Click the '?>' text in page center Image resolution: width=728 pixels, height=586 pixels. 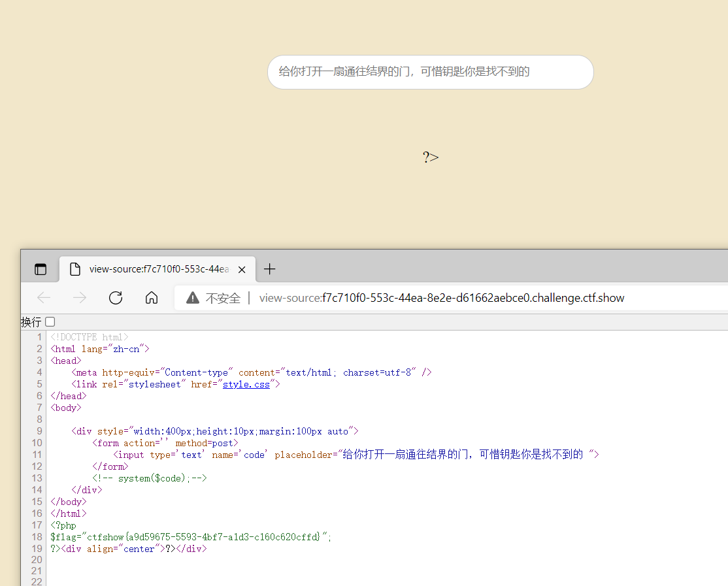tap(431, 157)
